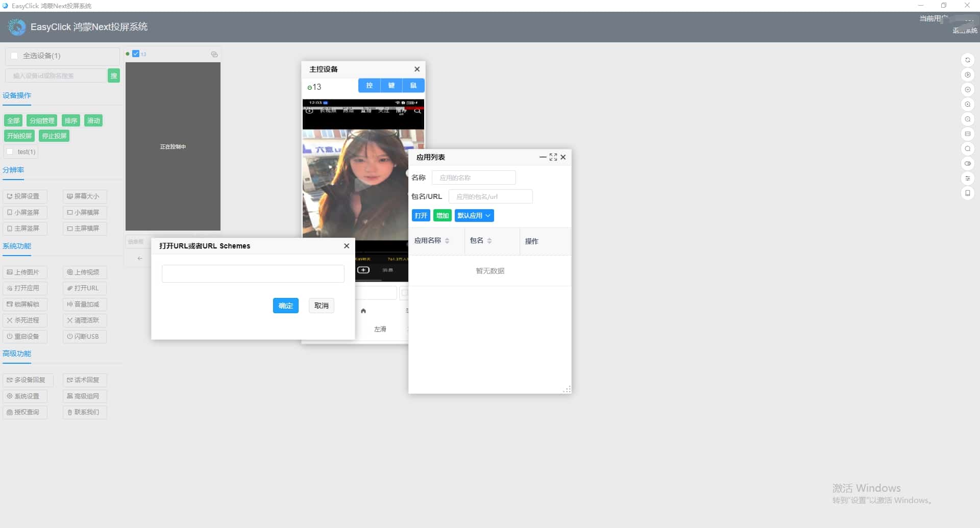Click 重启设备 button

24,337
